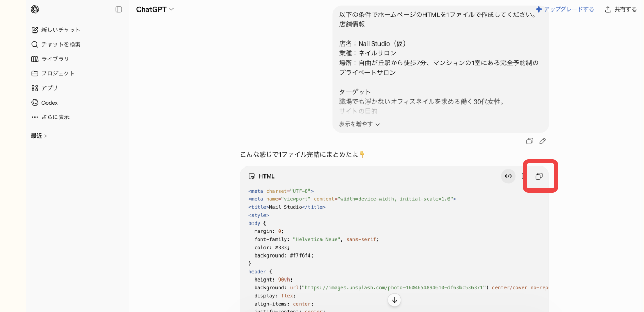
Task: Click the code line <title>Nail Studio</title>
Action: pyautogui.click(x=287, y=207)
